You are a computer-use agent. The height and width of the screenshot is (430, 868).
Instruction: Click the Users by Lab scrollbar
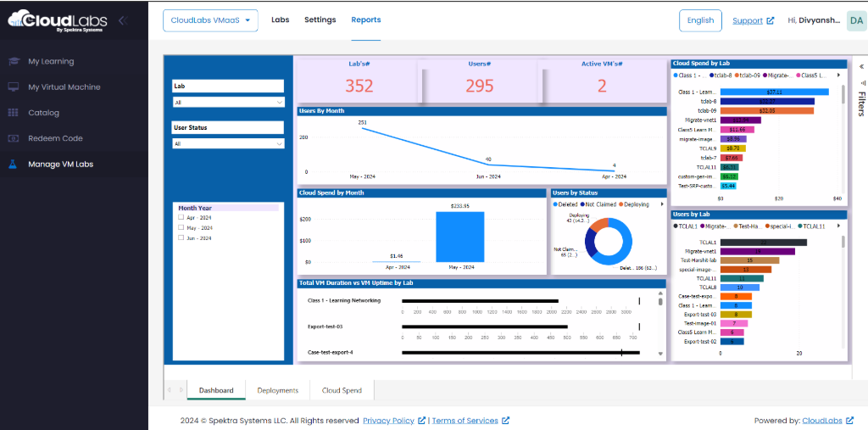point(843,243)
